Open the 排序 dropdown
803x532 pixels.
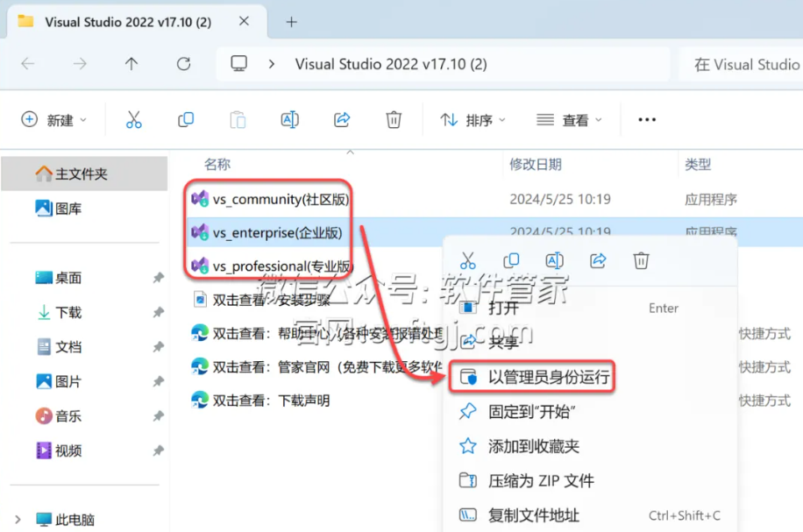(473, 119)
